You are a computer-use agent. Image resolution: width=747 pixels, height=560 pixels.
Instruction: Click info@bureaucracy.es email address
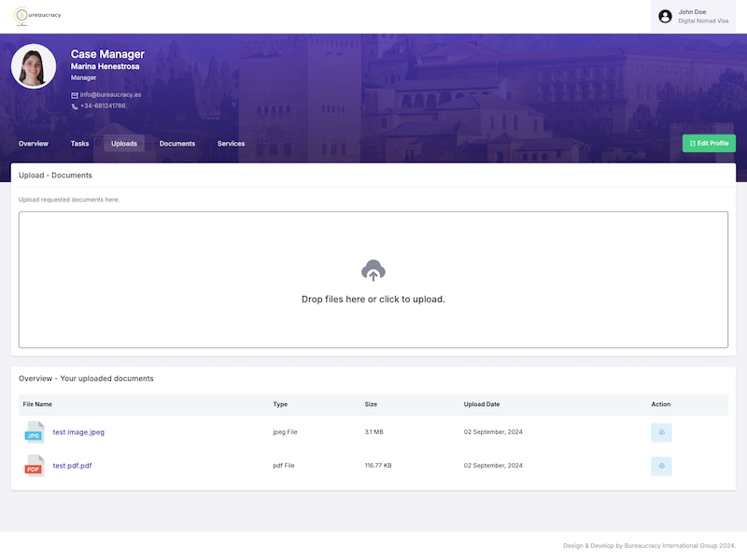[x=110, y=95]
